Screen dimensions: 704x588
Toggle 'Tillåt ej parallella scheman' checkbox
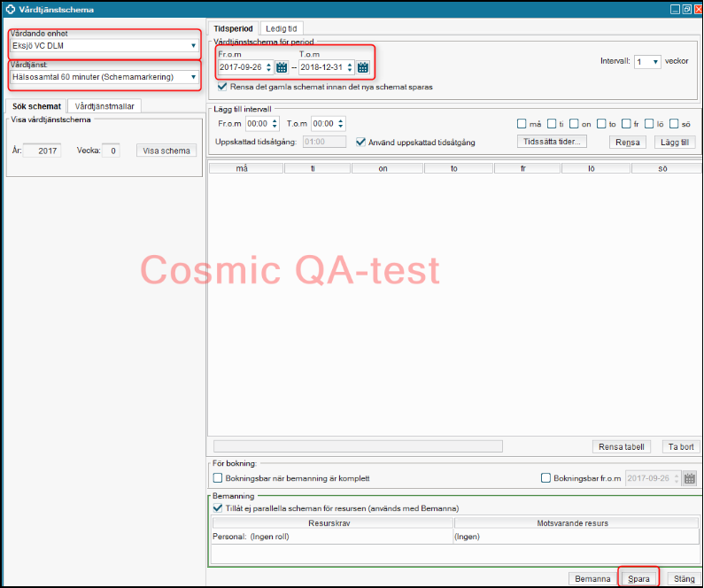219,508
